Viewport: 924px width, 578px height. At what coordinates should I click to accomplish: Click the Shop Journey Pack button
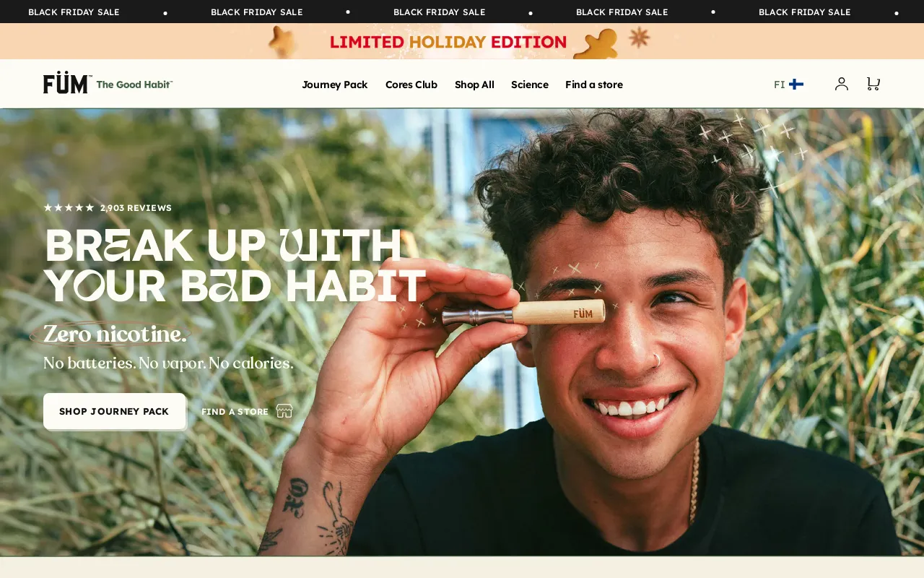(114, 411)
